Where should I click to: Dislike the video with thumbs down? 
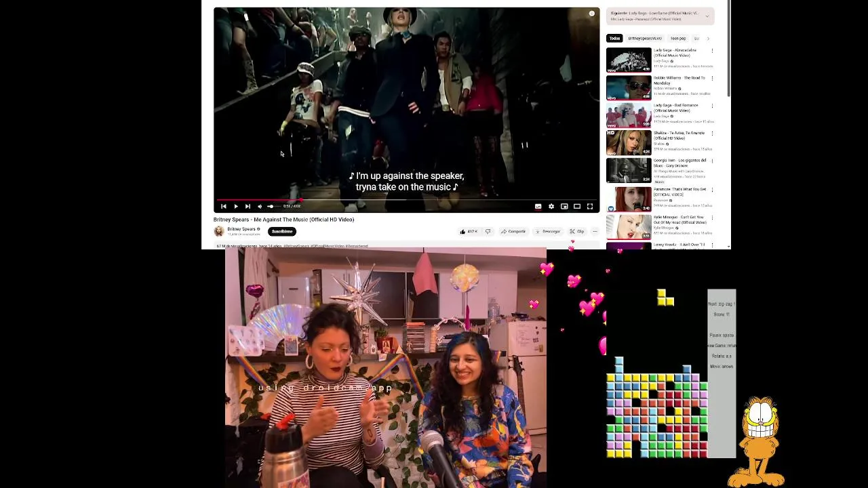click(488, 231)
